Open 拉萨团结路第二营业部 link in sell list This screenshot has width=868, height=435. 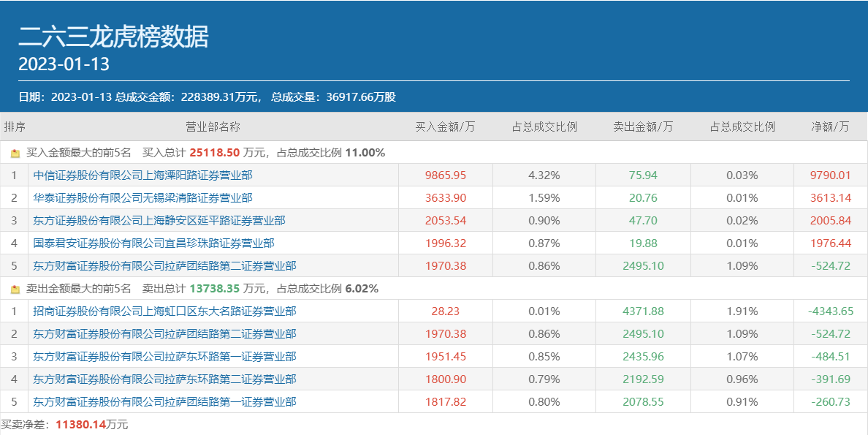click(165, 334)
